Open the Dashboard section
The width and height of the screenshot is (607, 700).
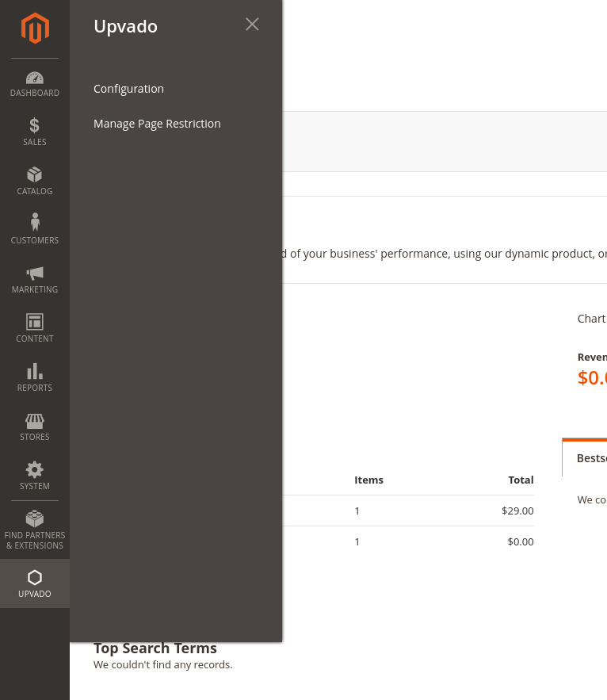(x=35, y=84)
